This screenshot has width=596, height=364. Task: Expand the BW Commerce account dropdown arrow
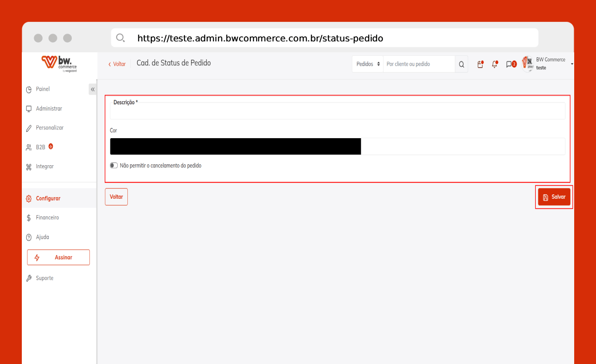[572, 64]
